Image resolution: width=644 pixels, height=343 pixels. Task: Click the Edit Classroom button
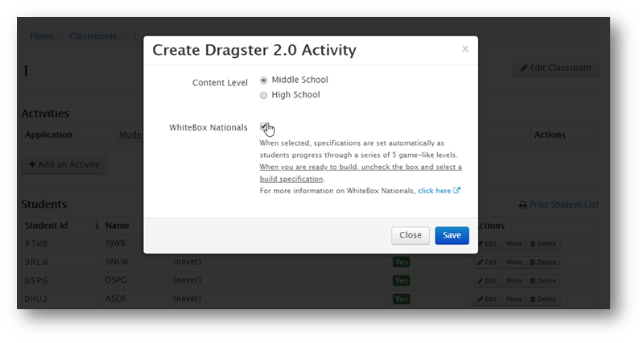(x=555, y=68)
